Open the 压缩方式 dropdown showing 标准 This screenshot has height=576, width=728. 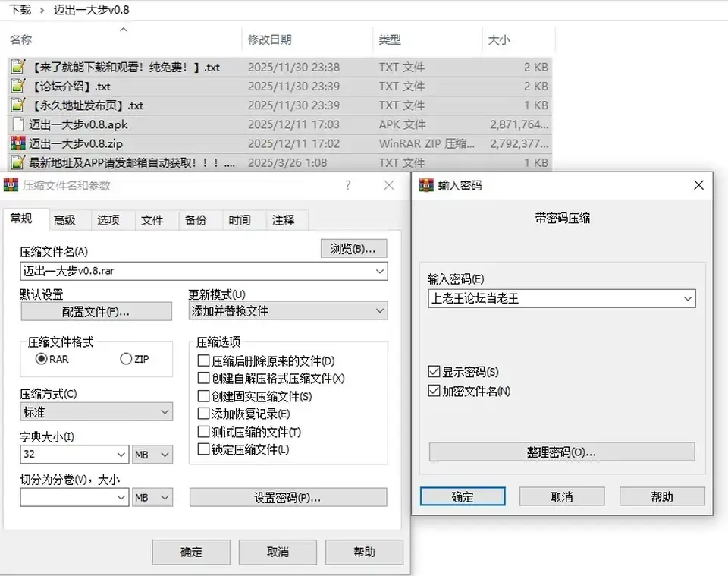[96, 411]
